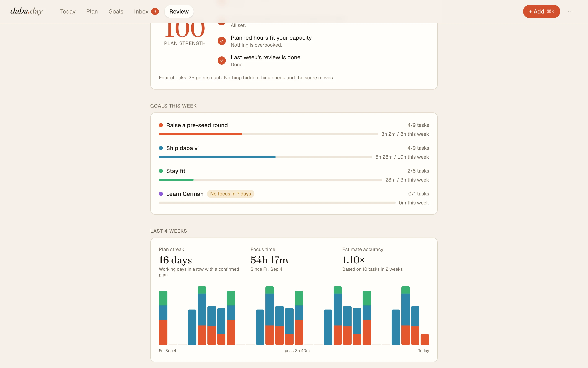Viewport: 588px width, 368px height.
Task: Open the three-dot more options menu
Action: (x=571, y=11)
